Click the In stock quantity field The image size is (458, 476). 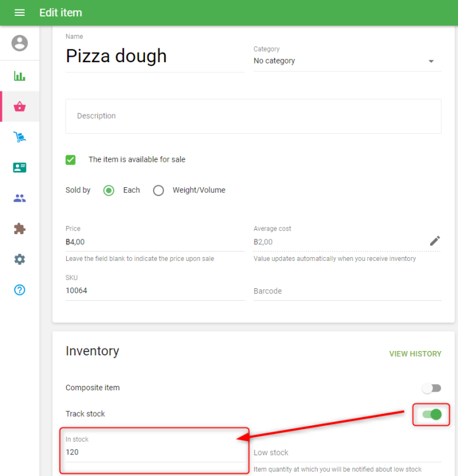pyautogui.click(x=154, y=453)
